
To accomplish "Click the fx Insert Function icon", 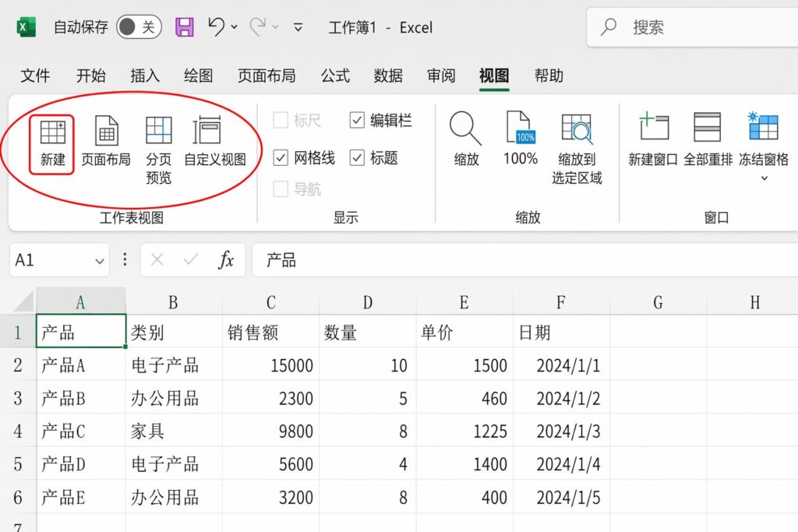I will tap(226, 260).
